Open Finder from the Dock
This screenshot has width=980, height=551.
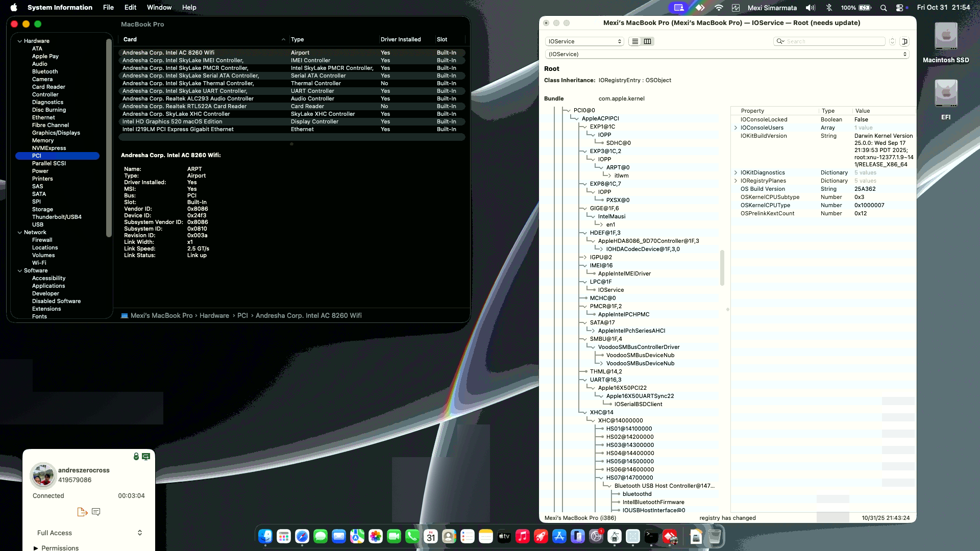click(265, 536)
